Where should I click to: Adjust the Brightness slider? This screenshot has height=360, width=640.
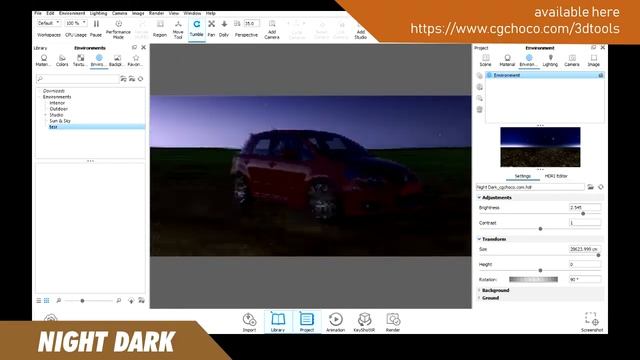click(583, 213)
